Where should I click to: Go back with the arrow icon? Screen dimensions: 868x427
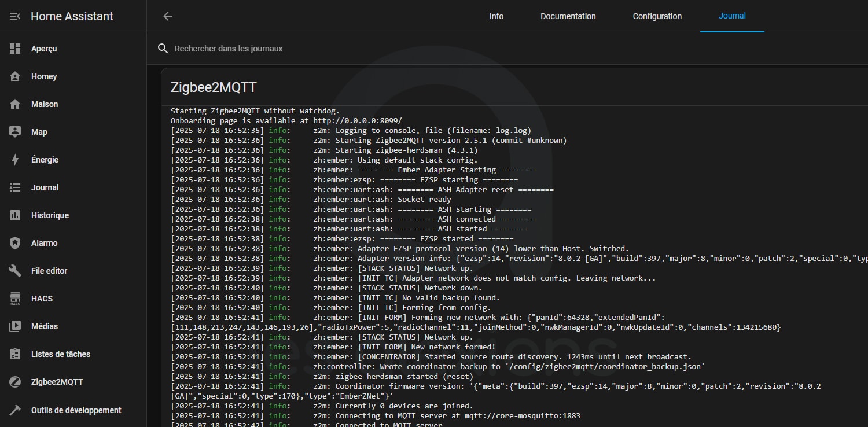(168, 16)
